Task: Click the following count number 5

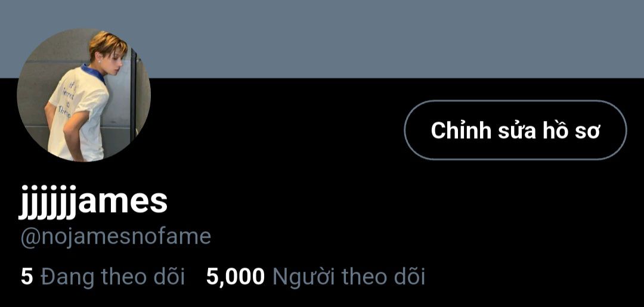Action: 27,276
